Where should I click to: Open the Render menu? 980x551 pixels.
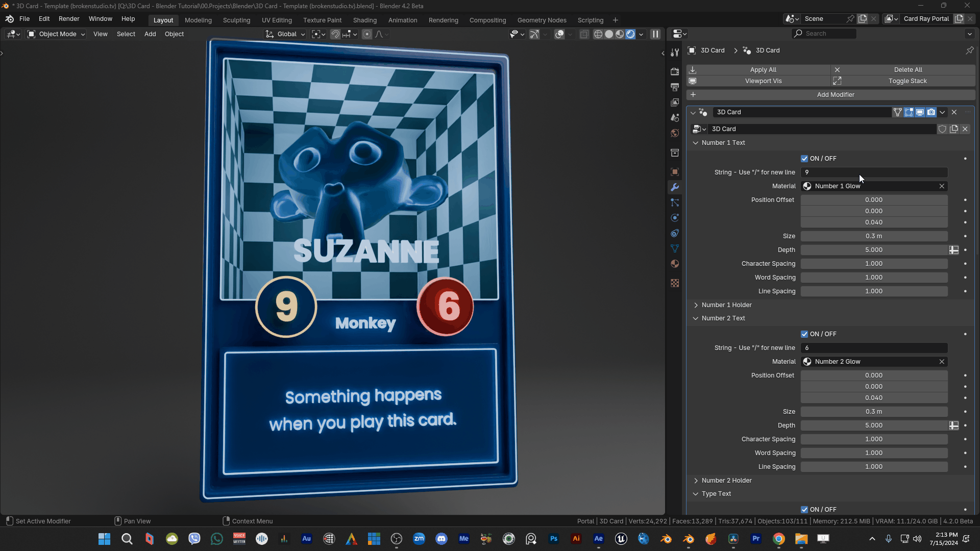pos(69,19)
